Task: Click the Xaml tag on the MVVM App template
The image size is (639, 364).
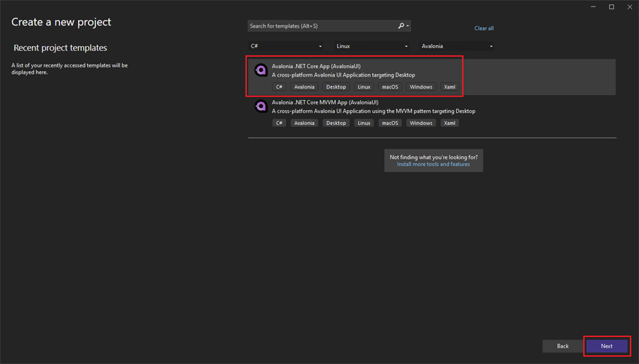Action: [x=449, y=123]
